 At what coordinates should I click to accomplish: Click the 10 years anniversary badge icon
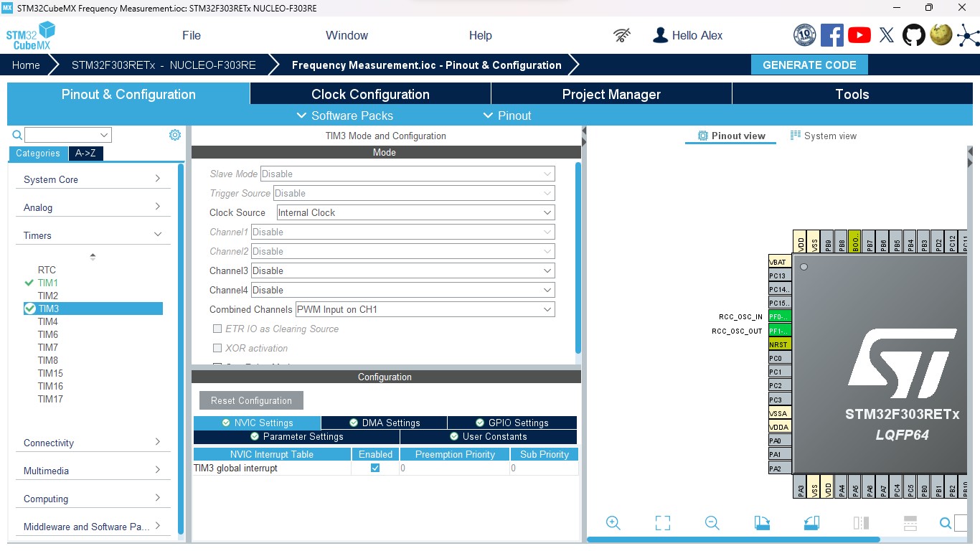(805, 35)
